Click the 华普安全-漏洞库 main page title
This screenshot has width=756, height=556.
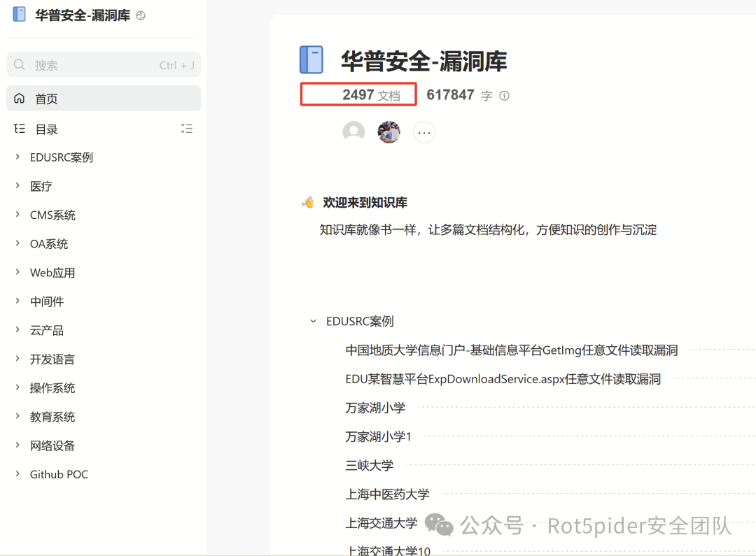click(424, 61)
